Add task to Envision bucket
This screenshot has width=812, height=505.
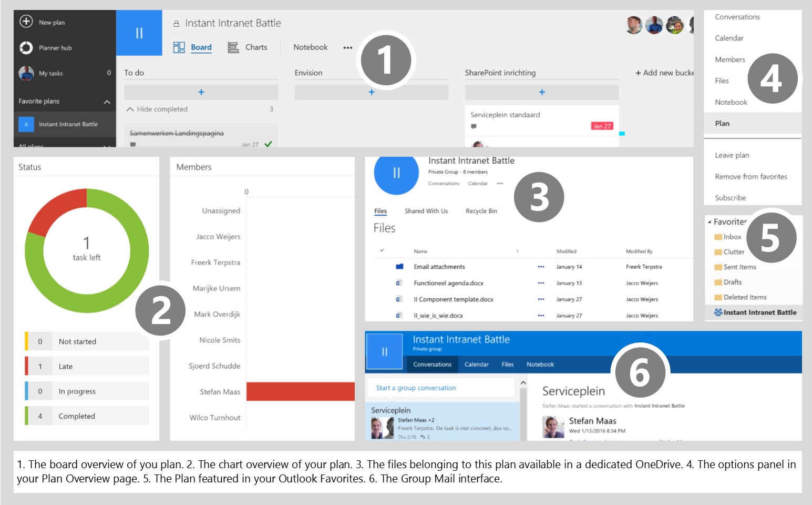372,92
